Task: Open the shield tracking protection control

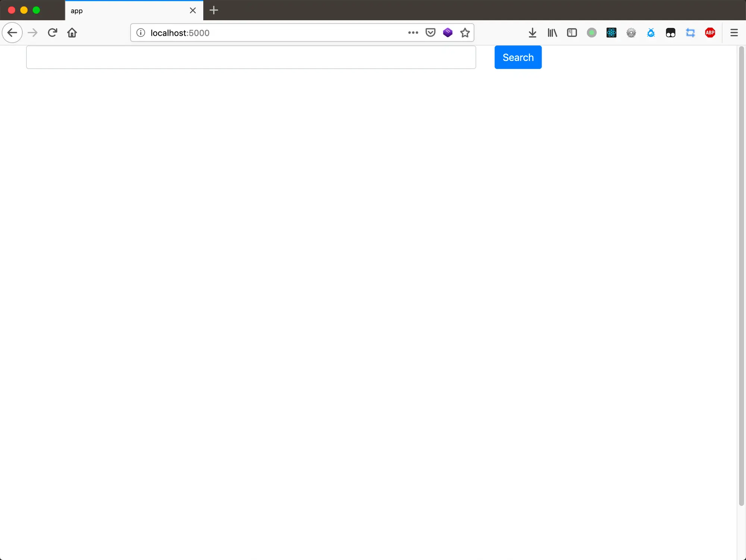Action: 430,32
